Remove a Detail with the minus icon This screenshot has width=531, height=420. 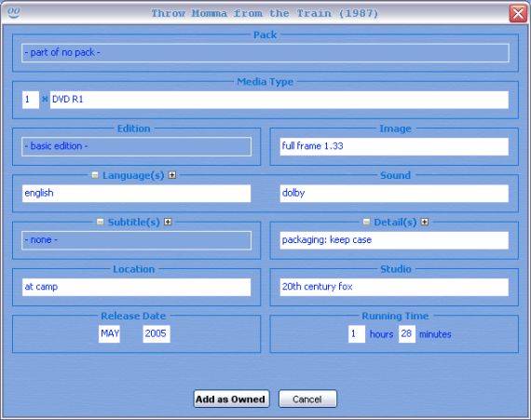(366, 222)
